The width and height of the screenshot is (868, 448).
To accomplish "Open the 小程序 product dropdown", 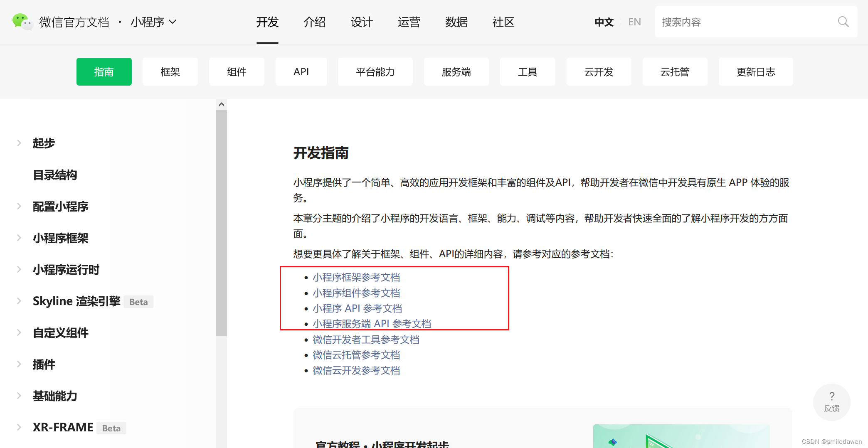I will pos(154,22).
